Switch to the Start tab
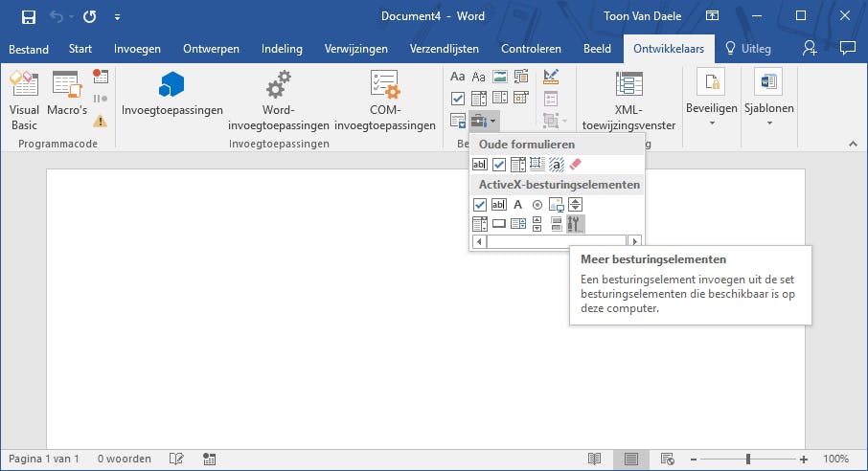868x471 pixels. [x=80, y=49]
